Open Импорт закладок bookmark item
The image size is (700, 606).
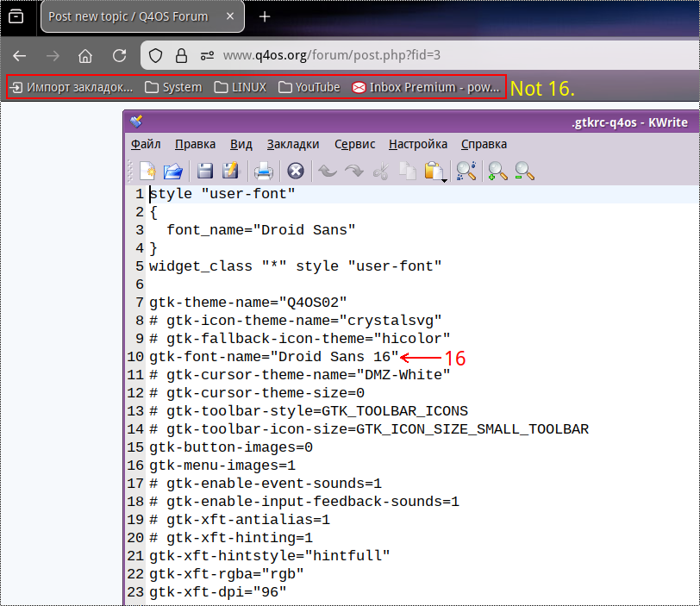(x=72, y=87)
